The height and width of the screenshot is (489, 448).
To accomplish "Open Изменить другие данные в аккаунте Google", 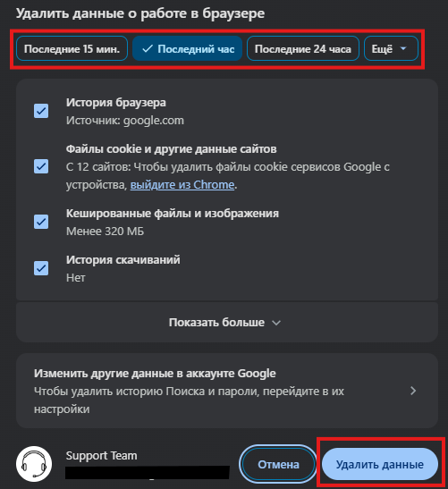I will tap(227, 391).
